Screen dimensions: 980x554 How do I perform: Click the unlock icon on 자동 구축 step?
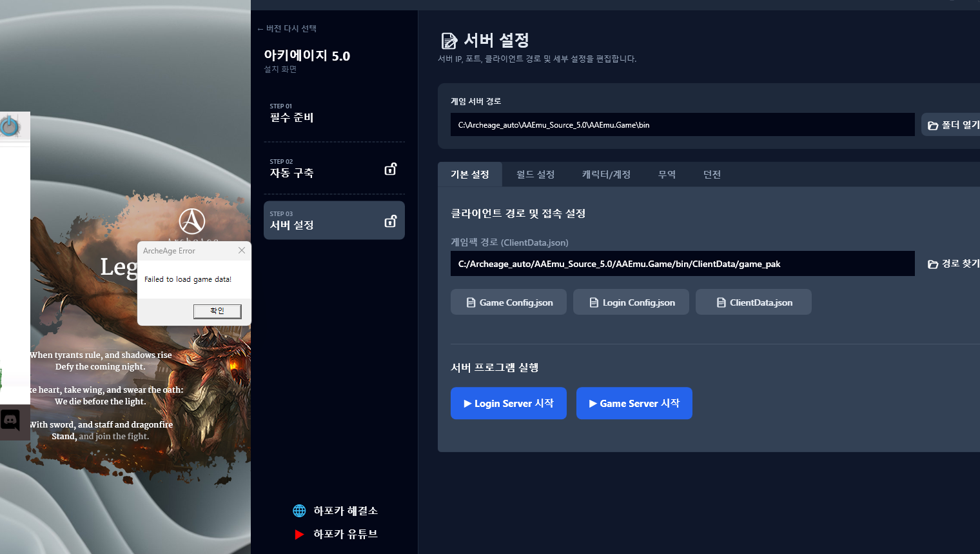tap(391, 169)
